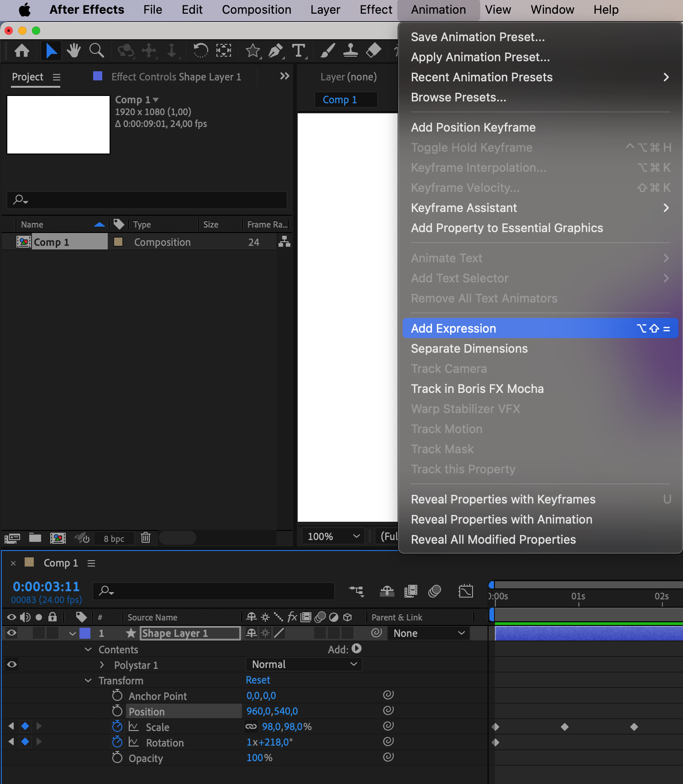
Task: Select the Type text tool
Action: click(x=299, y=50)
